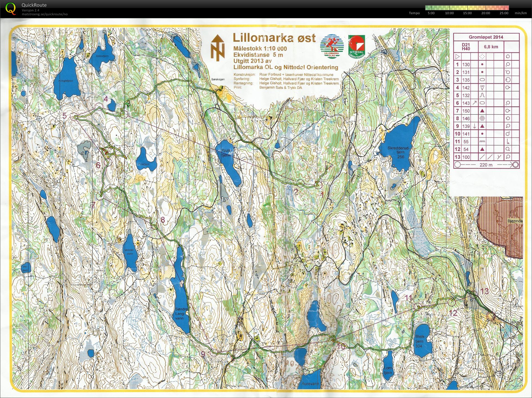Click the 'Abbortjern' lake label

coord(102,56)
